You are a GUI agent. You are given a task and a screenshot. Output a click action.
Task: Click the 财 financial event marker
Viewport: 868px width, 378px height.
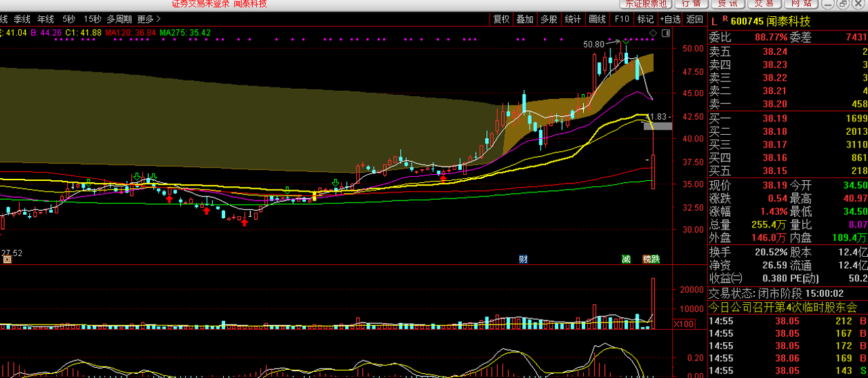pyautogui.click(x=523, y=259)
